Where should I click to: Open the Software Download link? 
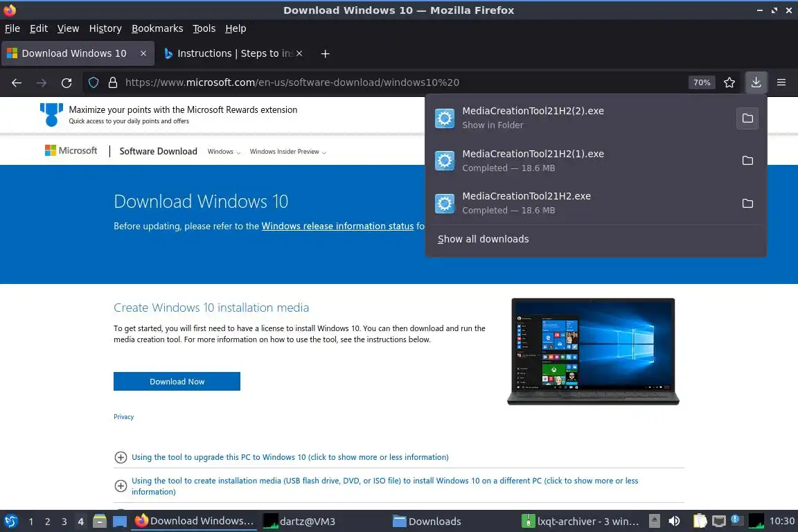(158, 151)
